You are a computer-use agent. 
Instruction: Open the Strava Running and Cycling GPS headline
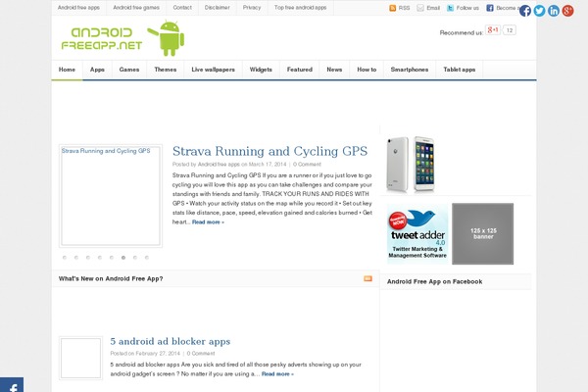tap(270, 151)
